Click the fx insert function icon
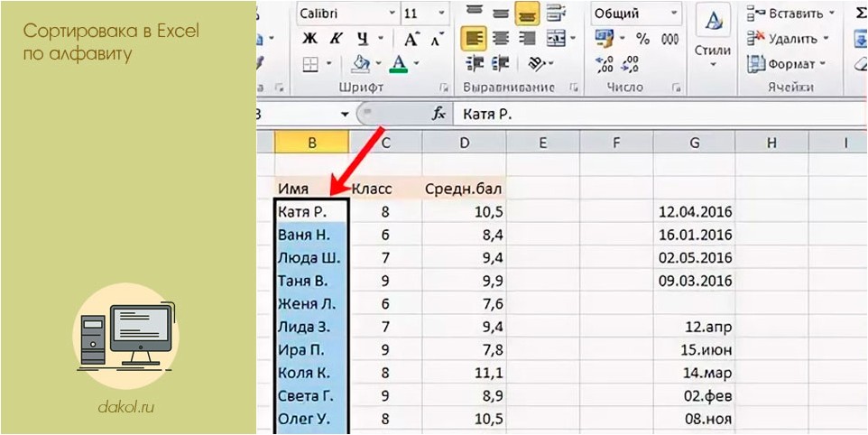 [x=439, y=114]
